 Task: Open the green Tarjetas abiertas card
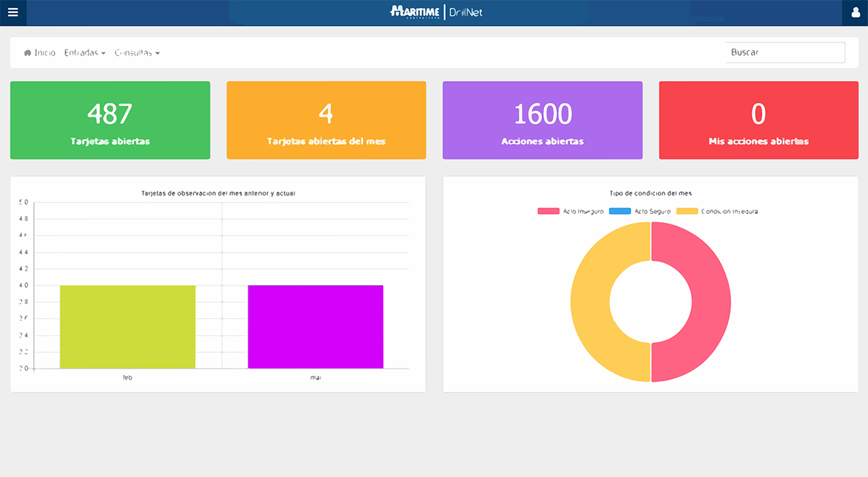coord(110,121)
